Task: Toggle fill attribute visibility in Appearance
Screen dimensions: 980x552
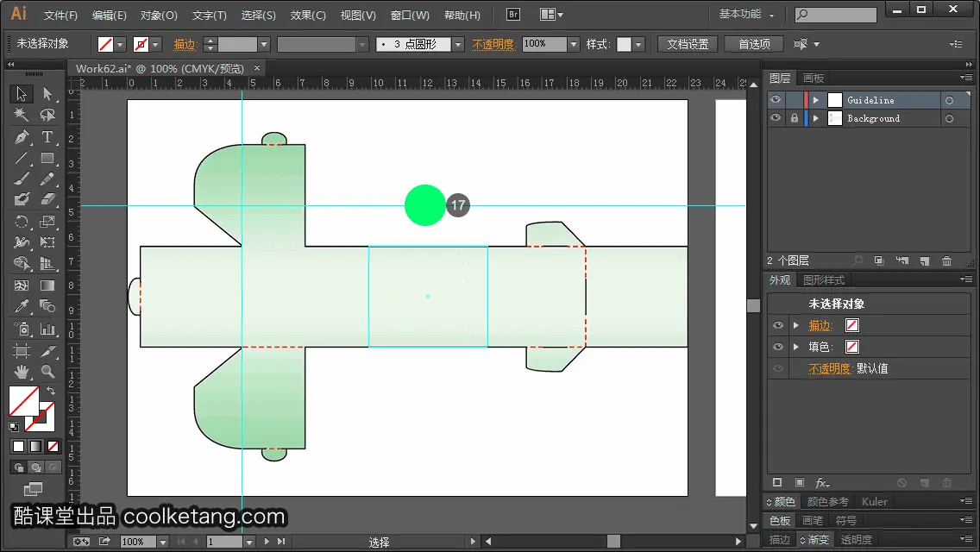Action: coord(778,347)
